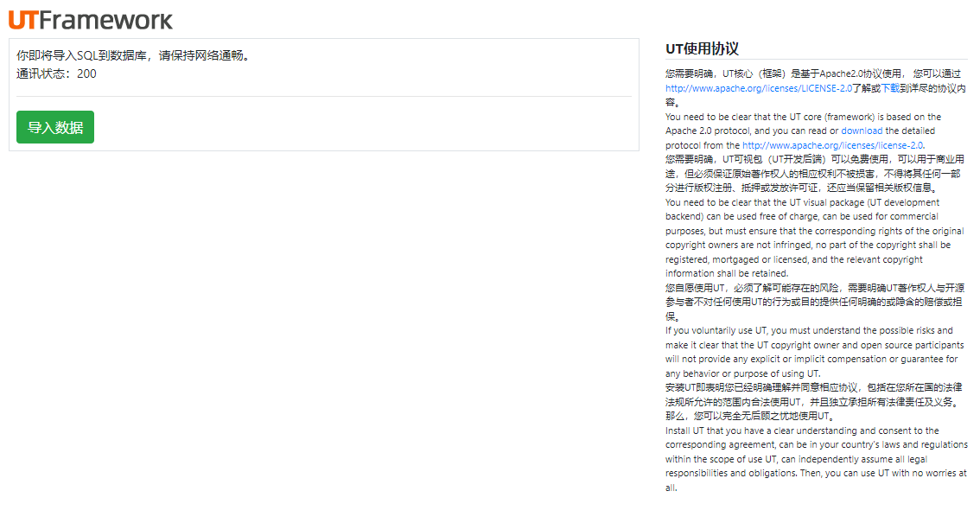This screenshot has width=980, height=523.
Task: Click the Chinese 下载 link
Action: [x=889, y=88]
